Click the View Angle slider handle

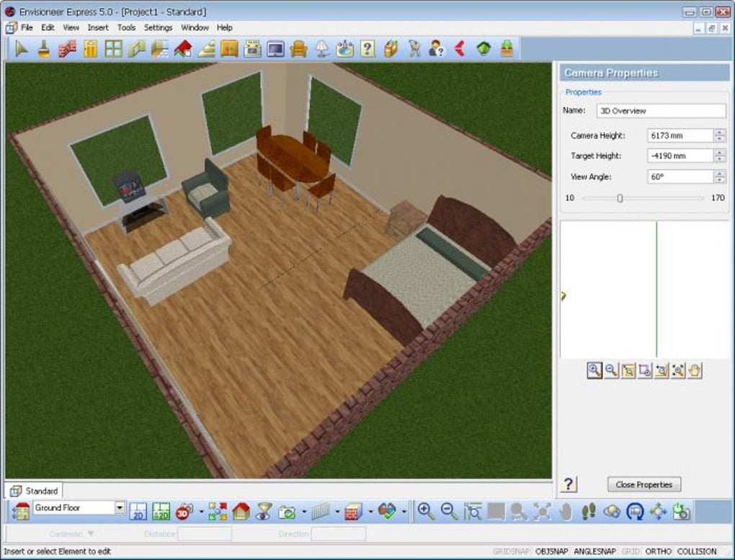pyautogui.click(x=620, y=198)
